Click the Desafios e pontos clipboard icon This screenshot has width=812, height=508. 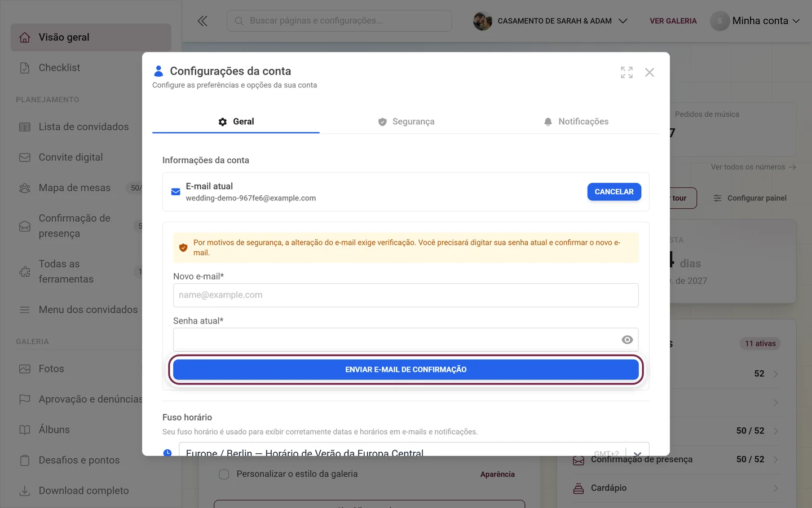(25, 461)
